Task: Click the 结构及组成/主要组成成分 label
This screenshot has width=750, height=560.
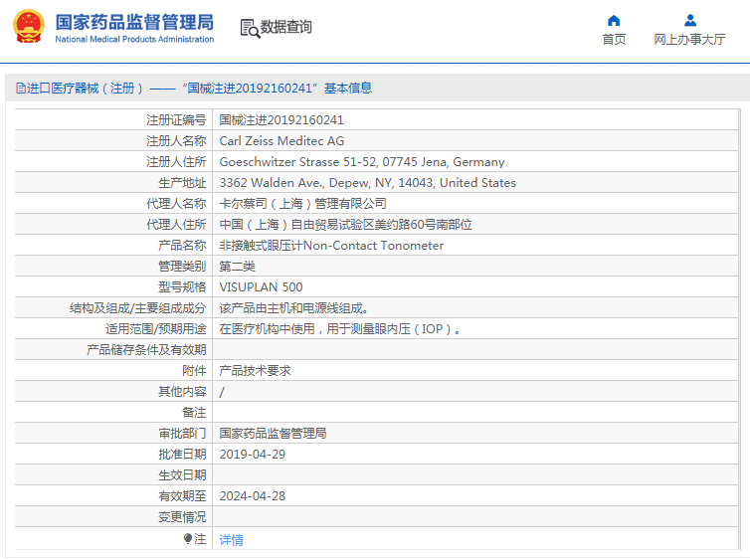Action: pos(137,308)
